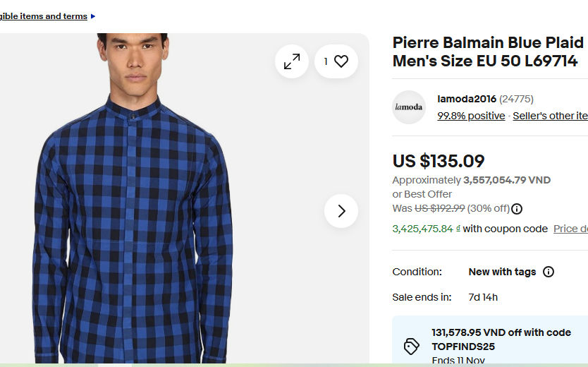
Task: Click the seller feedback count 24775
Action: point(516,99)
